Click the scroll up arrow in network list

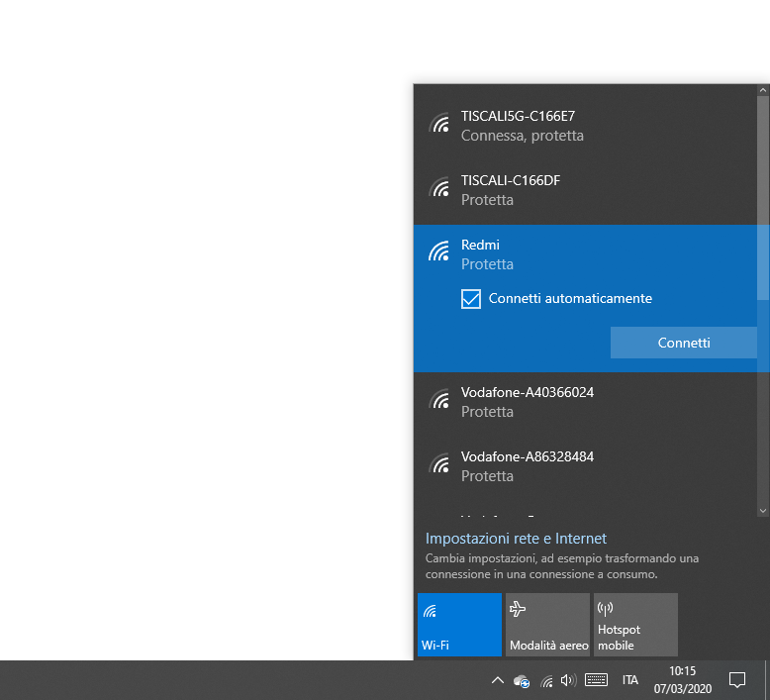pos(762,91)
